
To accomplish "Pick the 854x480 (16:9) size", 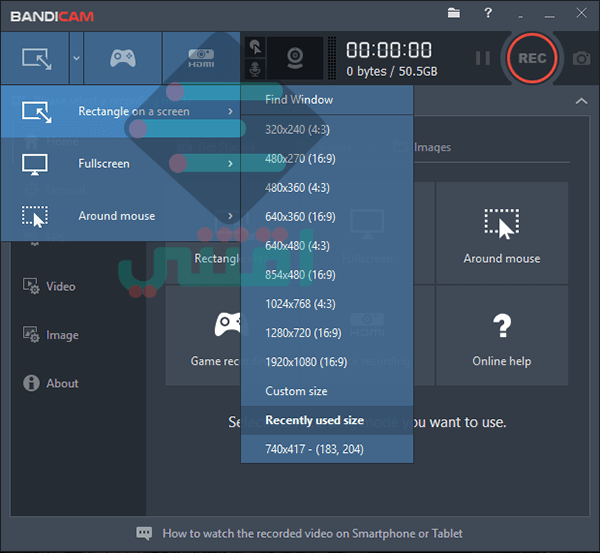I will coord(327,275).
